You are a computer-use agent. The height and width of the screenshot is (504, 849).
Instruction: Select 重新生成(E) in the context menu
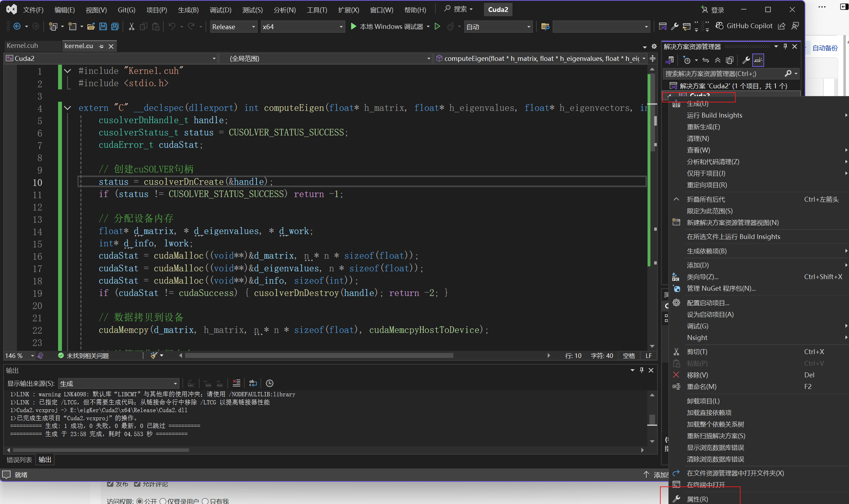[x=703, y=127]
